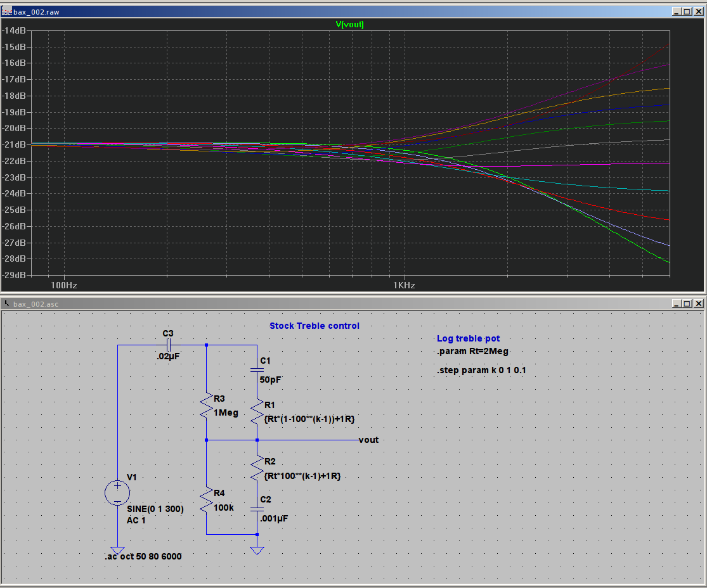Minimize the bax_002.raw plot window

click(677, 11)
